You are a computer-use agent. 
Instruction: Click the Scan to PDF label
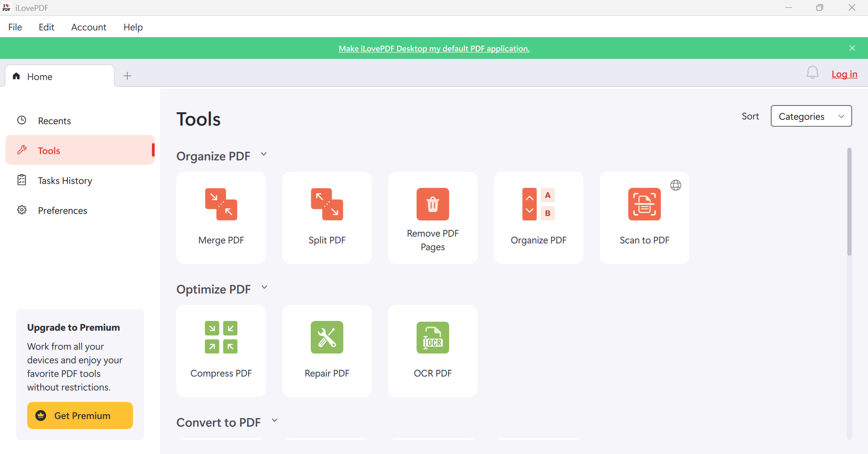coord(645,240)
